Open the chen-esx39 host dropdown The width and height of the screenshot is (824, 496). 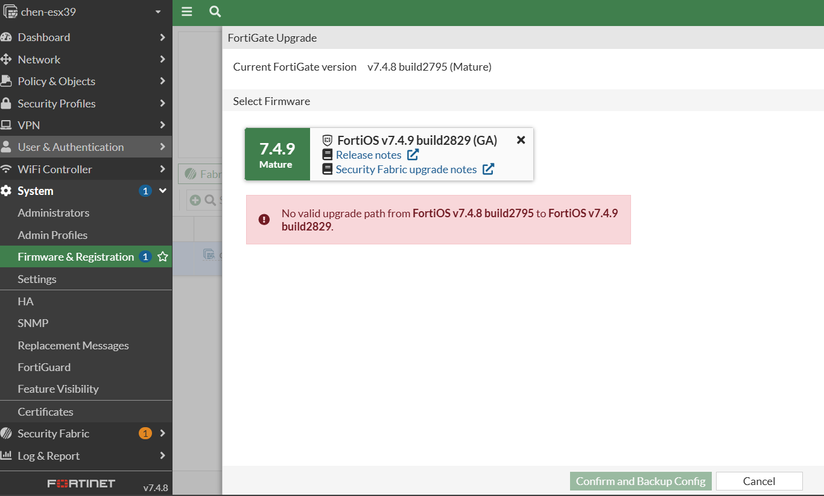158,12
